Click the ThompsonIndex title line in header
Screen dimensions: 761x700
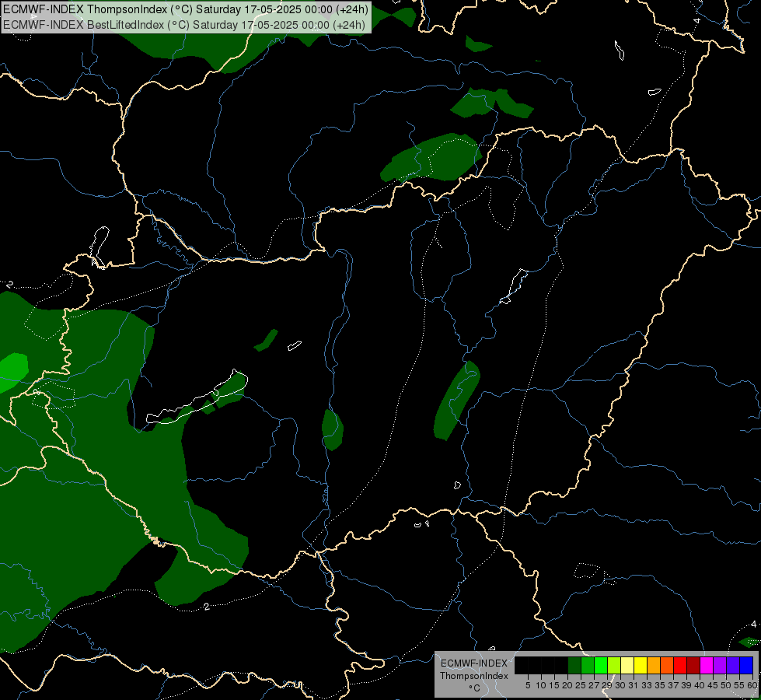tap(186, 9)
